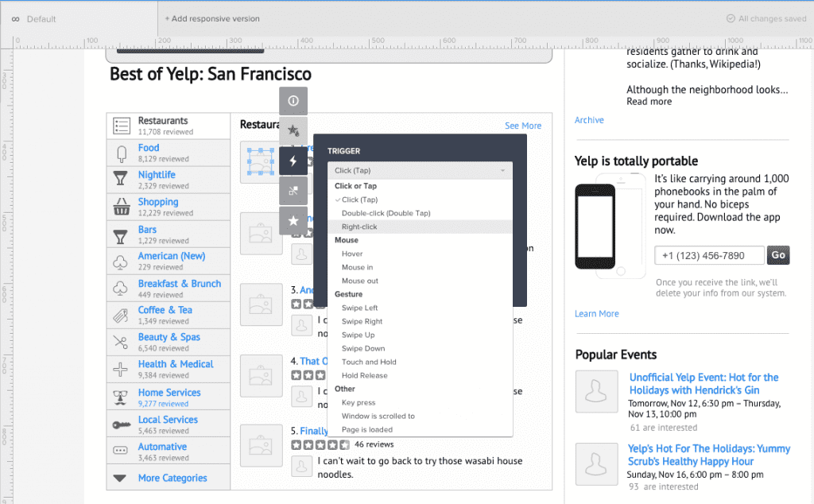Viewport: 814px width, 504px height.
Task: Open the Archive link
Action: (x=589, y=120)
